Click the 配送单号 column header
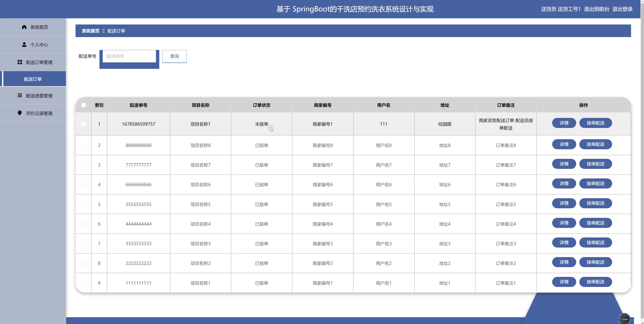This screenshot has height=324, width=644. click(139, 105)
